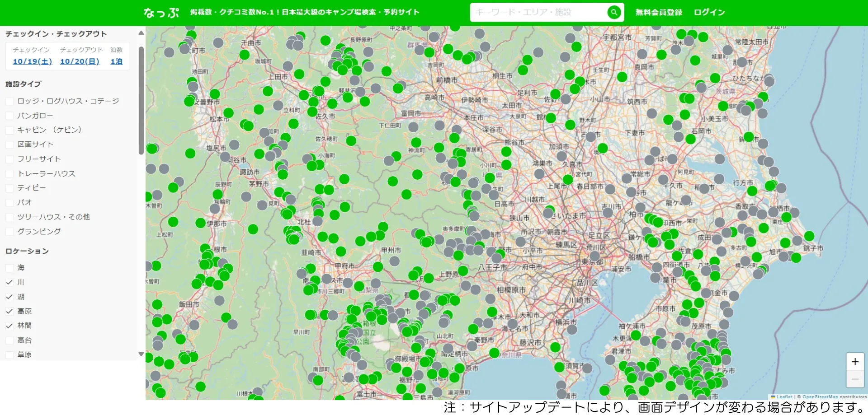
Task: Click the green search magnifier icon
Action: pyautogui.click(x=613, y=12)
